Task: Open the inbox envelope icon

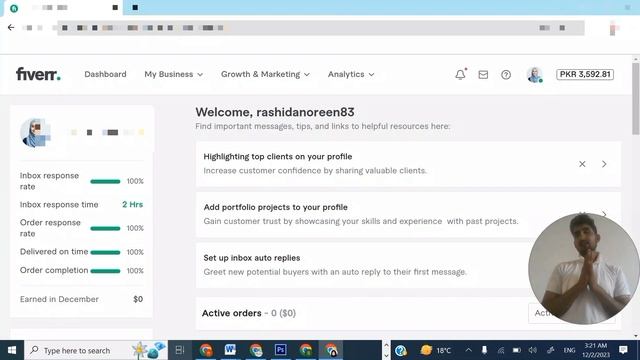Action: pos(483,74)
